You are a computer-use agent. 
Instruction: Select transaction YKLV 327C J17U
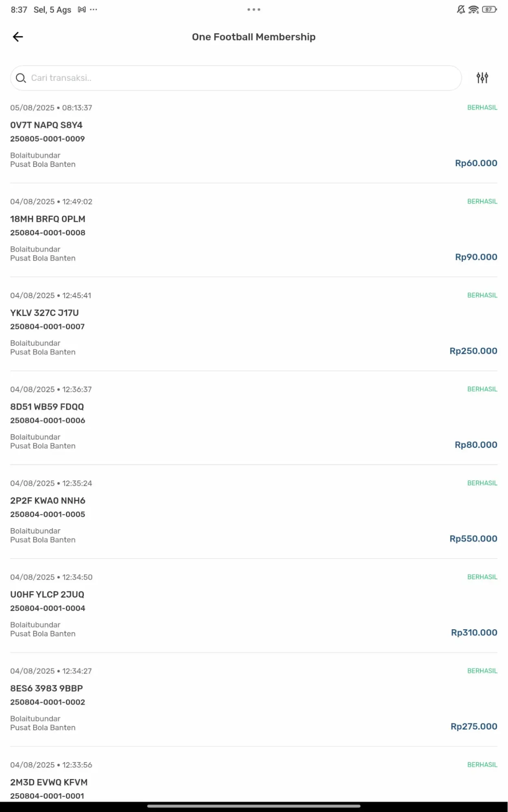tap(254, 324)
